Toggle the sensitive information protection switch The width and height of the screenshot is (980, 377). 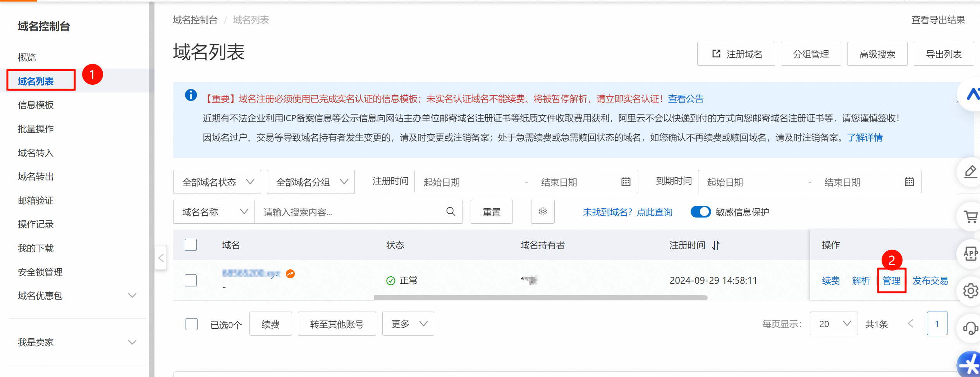[701, 212]
